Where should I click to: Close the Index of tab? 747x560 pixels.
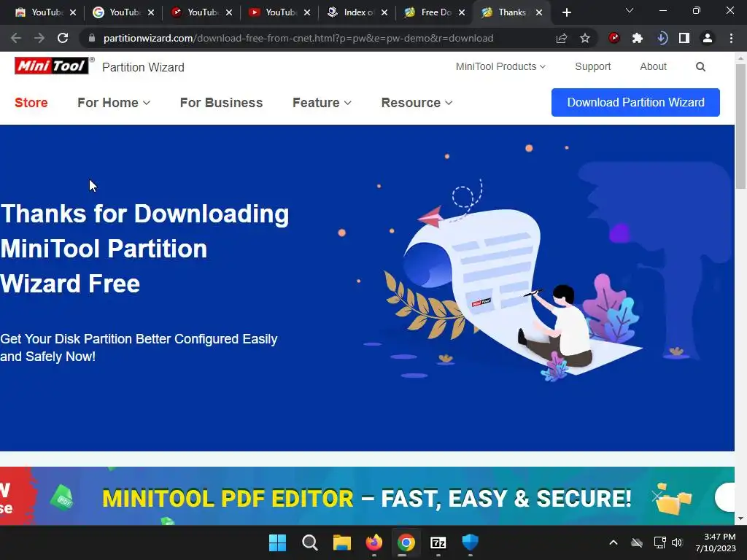[x=384, y=13]
